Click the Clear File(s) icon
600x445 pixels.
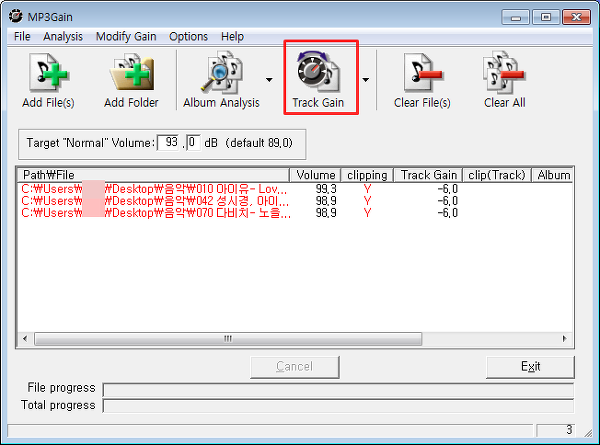[x=422, y=72]
